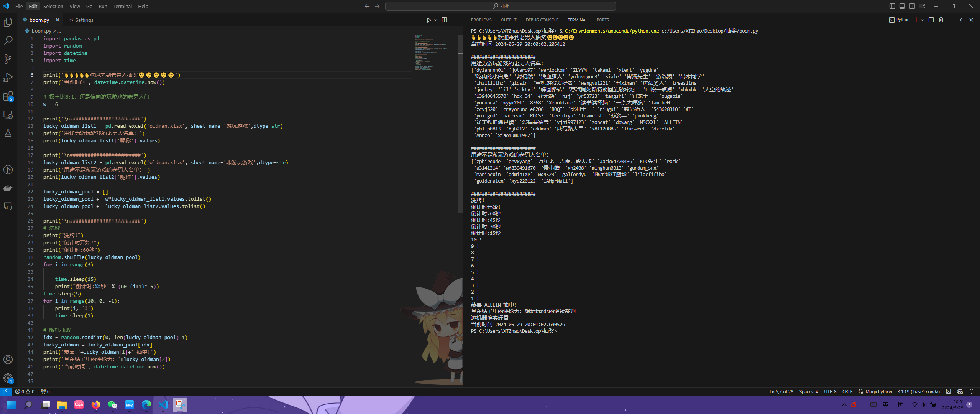Image resolution: width=980 pixels, height=414 pixels.
Task: Switch to the PROBLEMS panel tab
Action: [x=481, y=20]
